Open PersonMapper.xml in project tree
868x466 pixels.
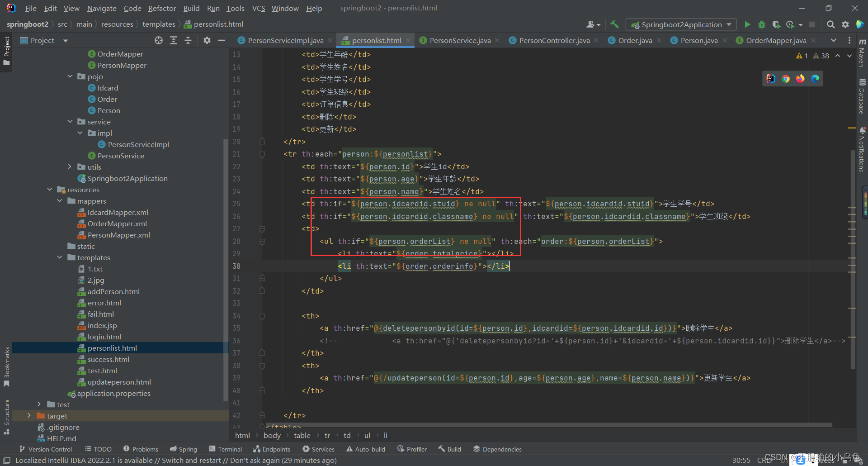tap(118, 235)
